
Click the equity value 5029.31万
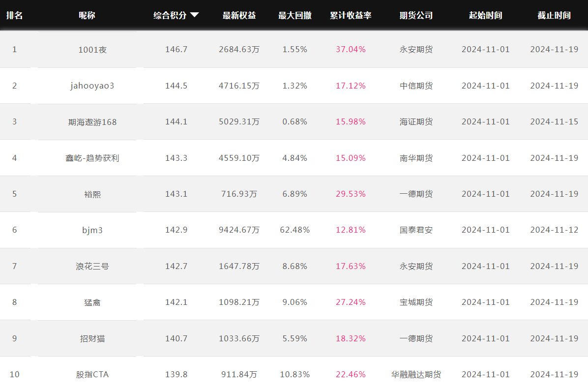point(239,122)
